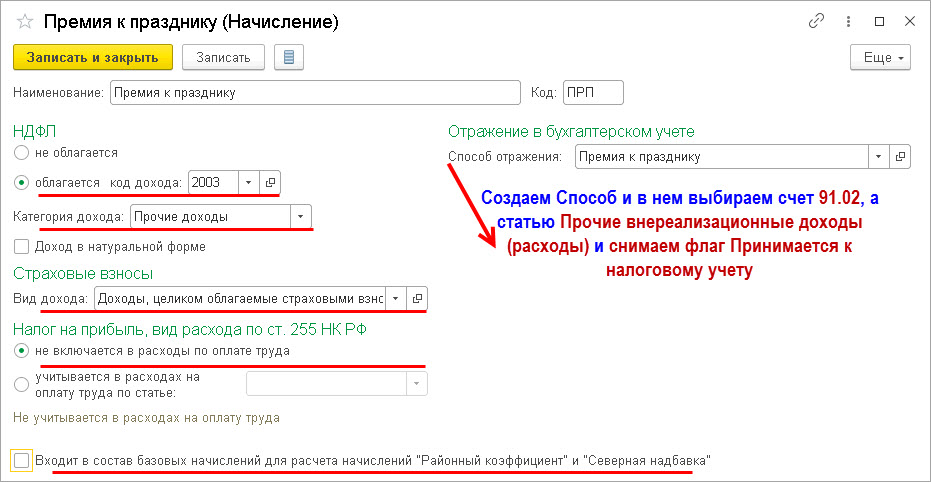Click into the Наименование text field

click(315, 93)
